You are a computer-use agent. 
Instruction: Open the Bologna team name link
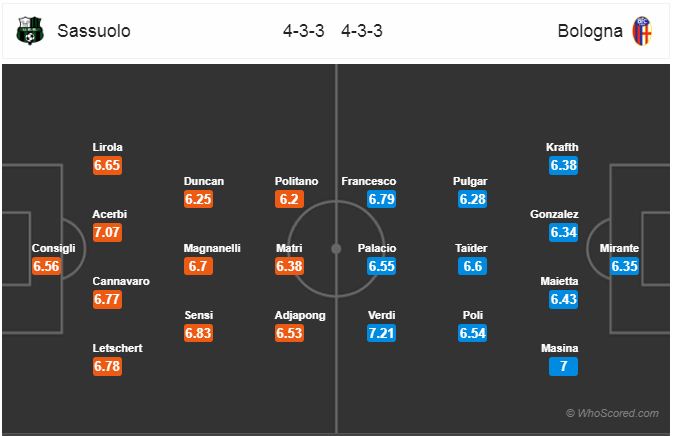coord(590,31)
